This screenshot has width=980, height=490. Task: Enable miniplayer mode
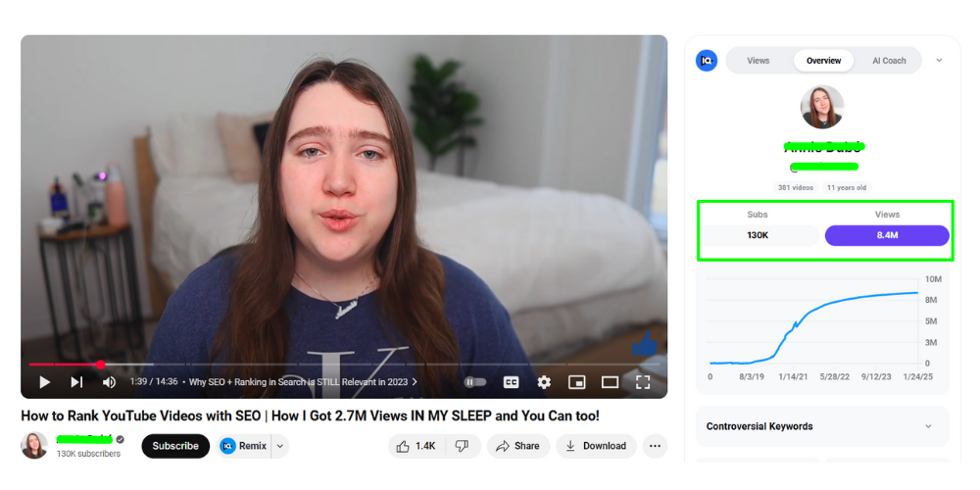tap(577, 382)
